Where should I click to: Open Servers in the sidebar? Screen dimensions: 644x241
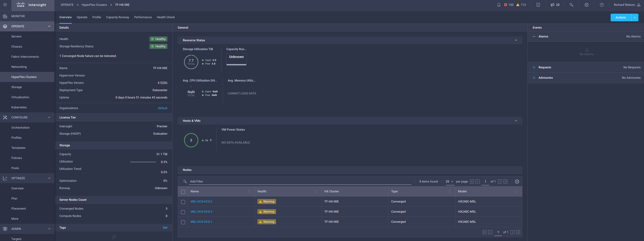pyautogui.click(x=16, y=36)
